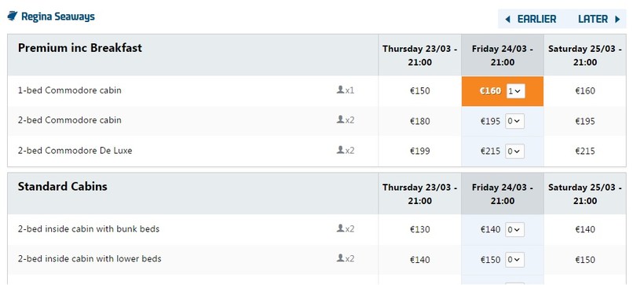644x285 pixels.
Task: Click the Regina Seaways ship logo icon
Action: [x=13, y=16]
